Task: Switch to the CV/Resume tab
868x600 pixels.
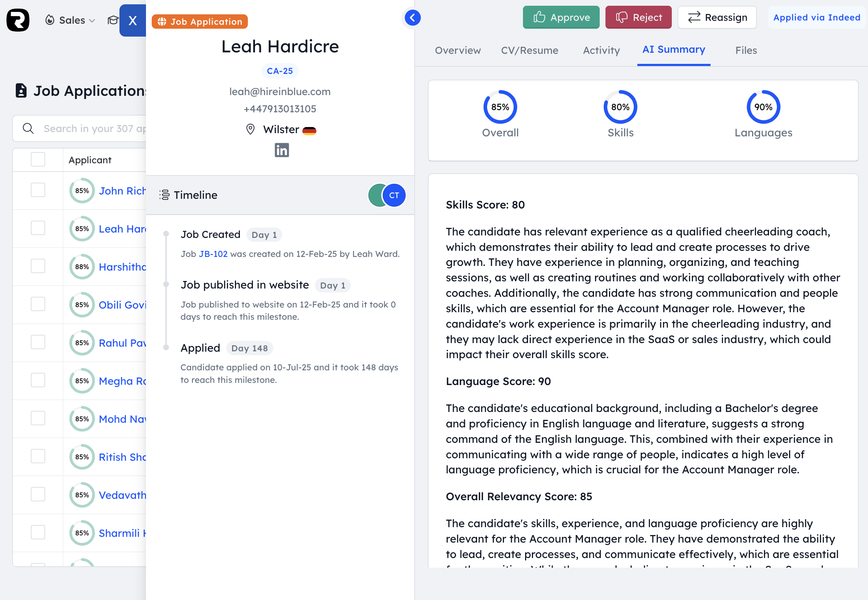Action: (x=529, y=50)
